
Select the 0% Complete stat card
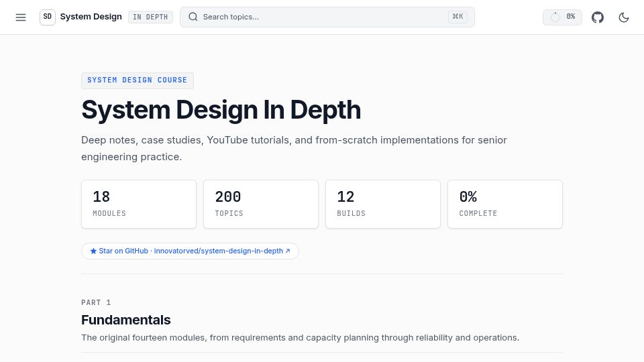(x=504, y=204)
